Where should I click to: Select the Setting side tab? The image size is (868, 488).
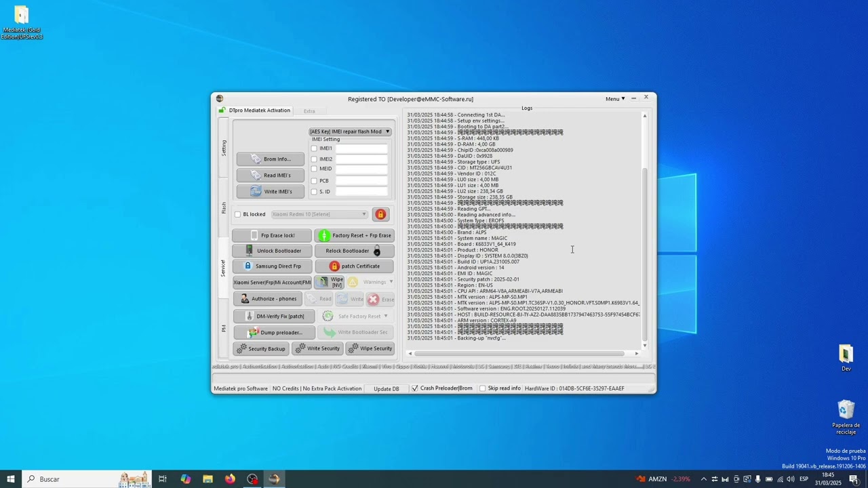(224, 148)
